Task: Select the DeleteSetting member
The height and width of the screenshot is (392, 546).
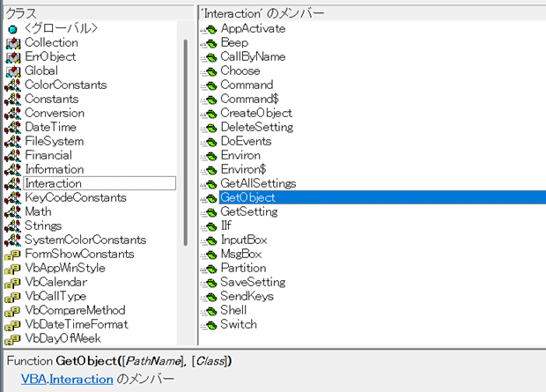Action: coord(257,127)
